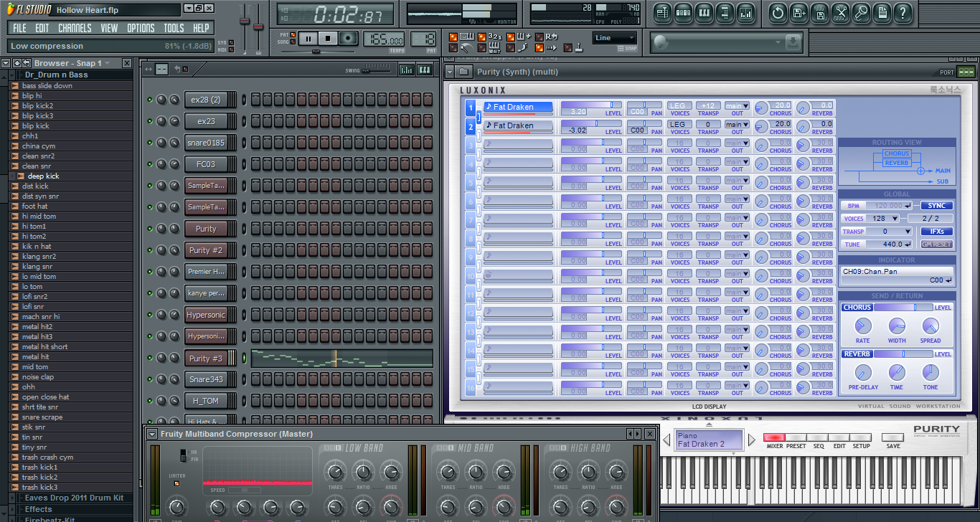Screen dimensions: 980x522
Task: Toggle Limiter in Multiband Compressor
Action: point(176,483)
